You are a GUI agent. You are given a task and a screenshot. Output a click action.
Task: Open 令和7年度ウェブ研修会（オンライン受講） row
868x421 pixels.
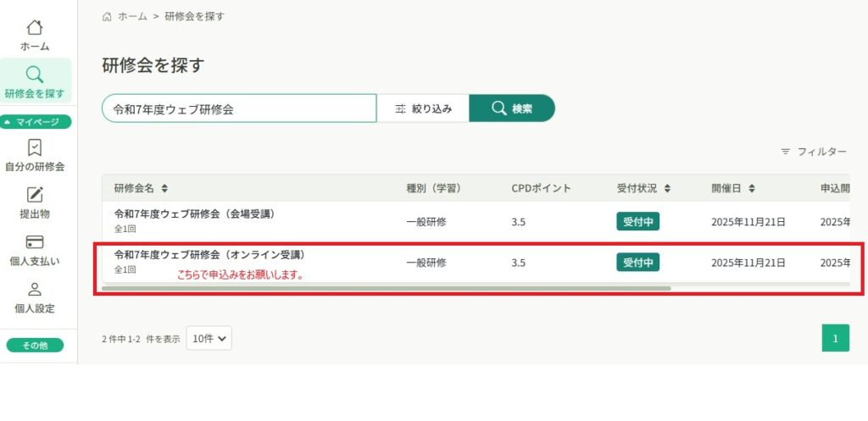(x=209, y=254)
